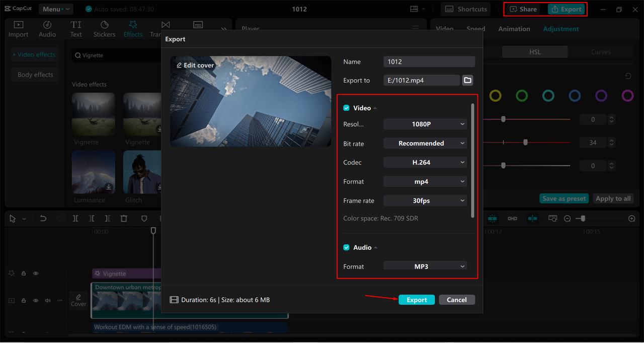Image resolution: width=644 pixels, height=343 pixels.
Task: Click the zoom-to-fit timeline ruler icon
Action: (553, 219)
